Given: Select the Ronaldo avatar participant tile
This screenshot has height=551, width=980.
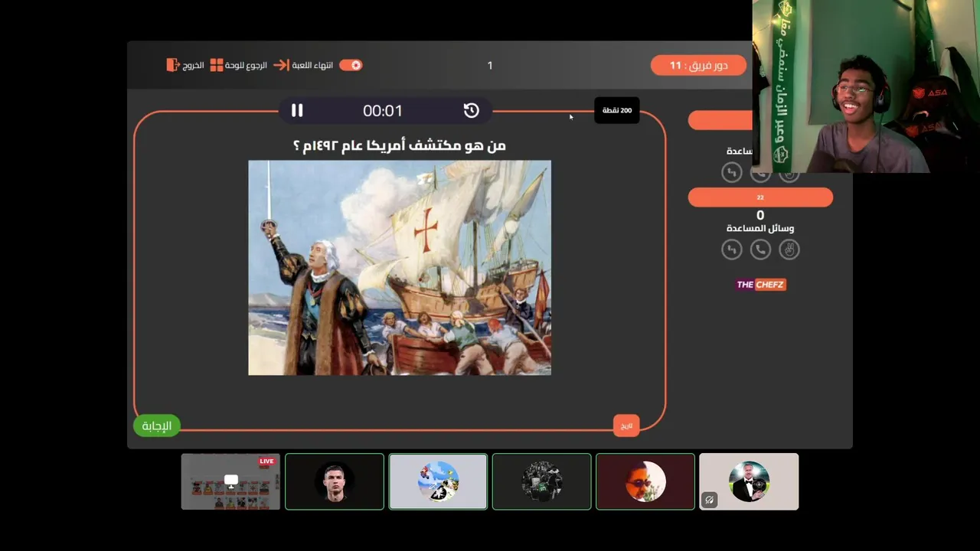Looking at the screenshot, I should point(335,481).
